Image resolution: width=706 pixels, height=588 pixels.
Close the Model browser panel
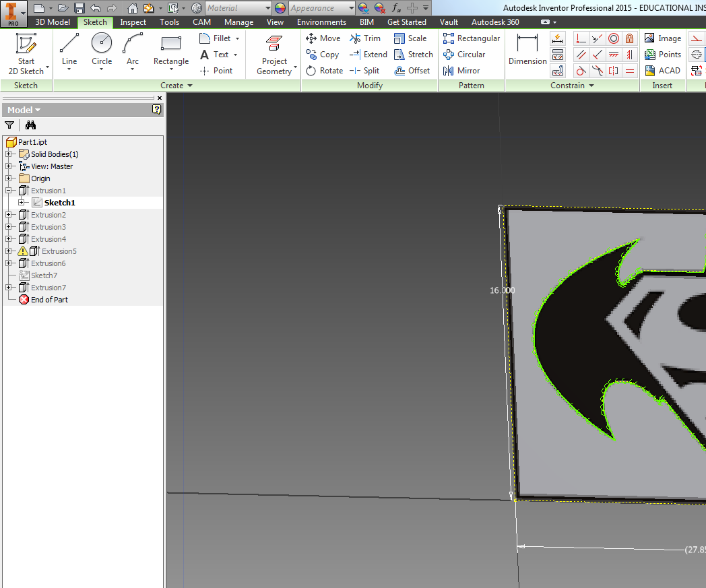160,98
